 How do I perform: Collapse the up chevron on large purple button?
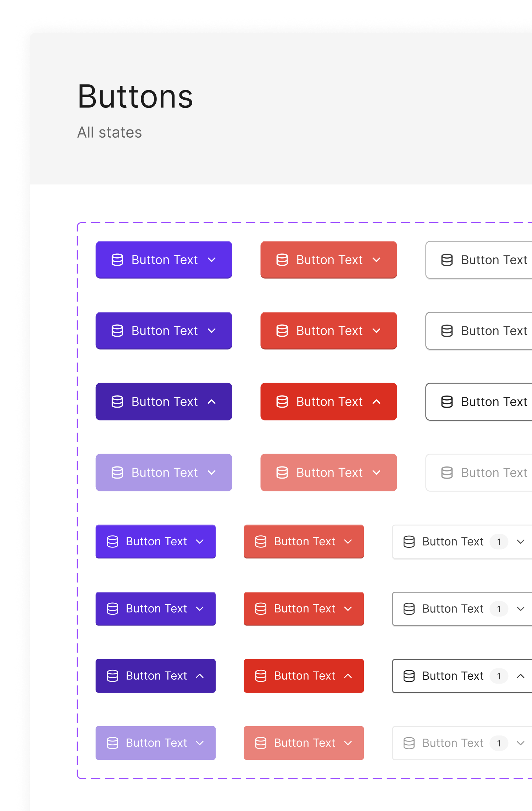point(212,402)
